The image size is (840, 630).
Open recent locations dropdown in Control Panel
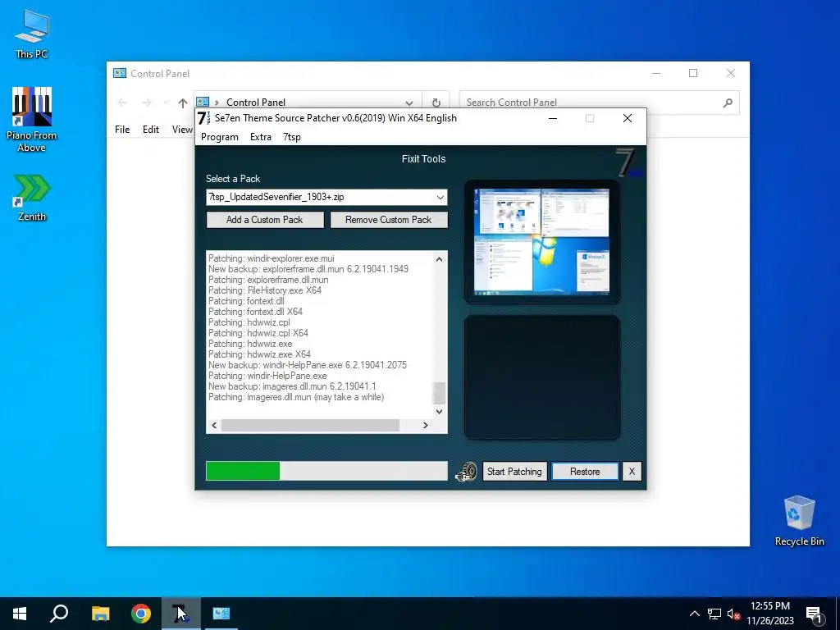(166, 103)
